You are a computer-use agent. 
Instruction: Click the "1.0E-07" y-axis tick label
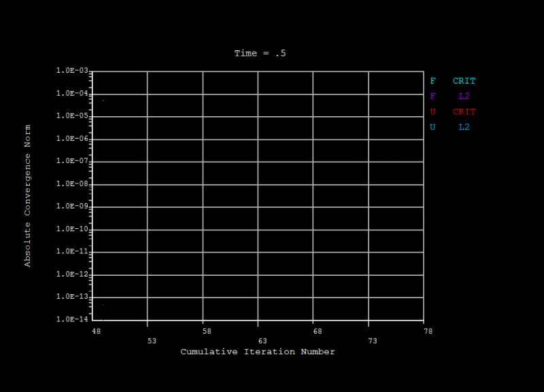click(72, 161)
